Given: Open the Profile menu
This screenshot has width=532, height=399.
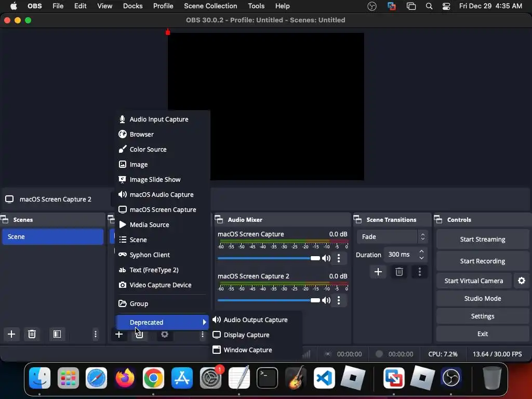Looking at the screenshot, I should tap(163, 6).
